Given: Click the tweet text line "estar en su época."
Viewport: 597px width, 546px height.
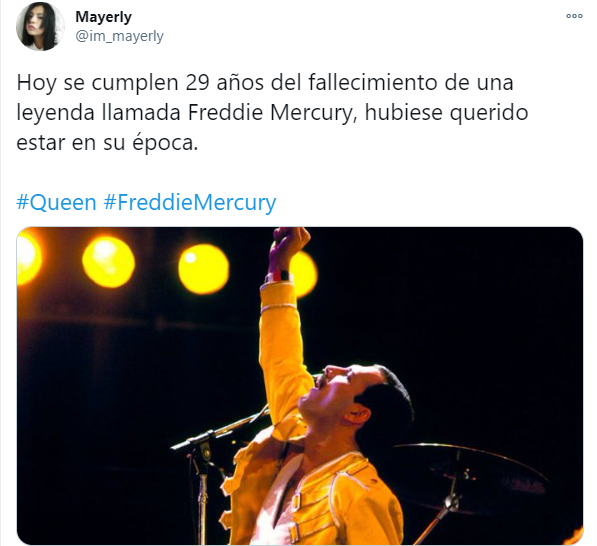Looking at the screenshot, I should (107, 143).
